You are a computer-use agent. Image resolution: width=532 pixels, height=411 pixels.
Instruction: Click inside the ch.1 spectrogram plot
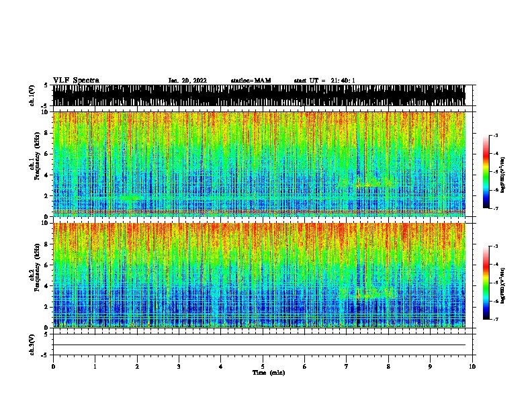(259, 164)
